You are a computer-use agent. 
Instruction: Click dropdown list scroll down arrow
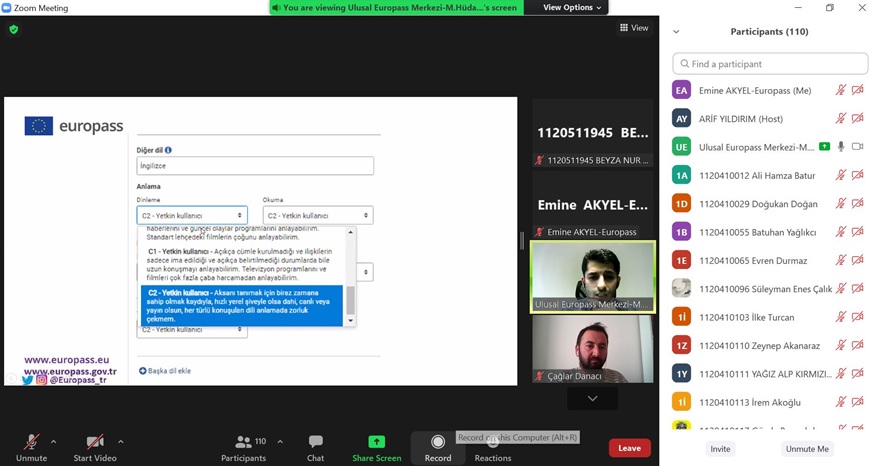(x=350, y=321)
